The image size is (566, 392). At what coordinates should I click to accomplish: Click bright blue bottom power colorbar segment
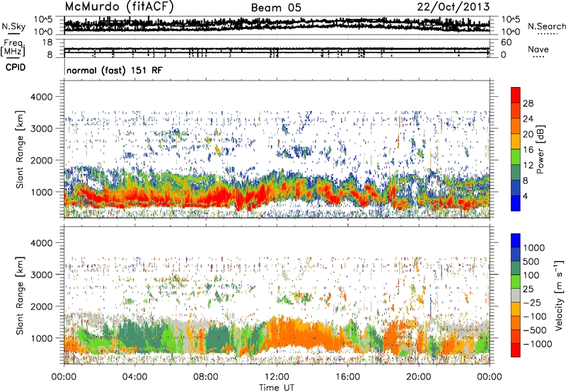pos(516,203)
